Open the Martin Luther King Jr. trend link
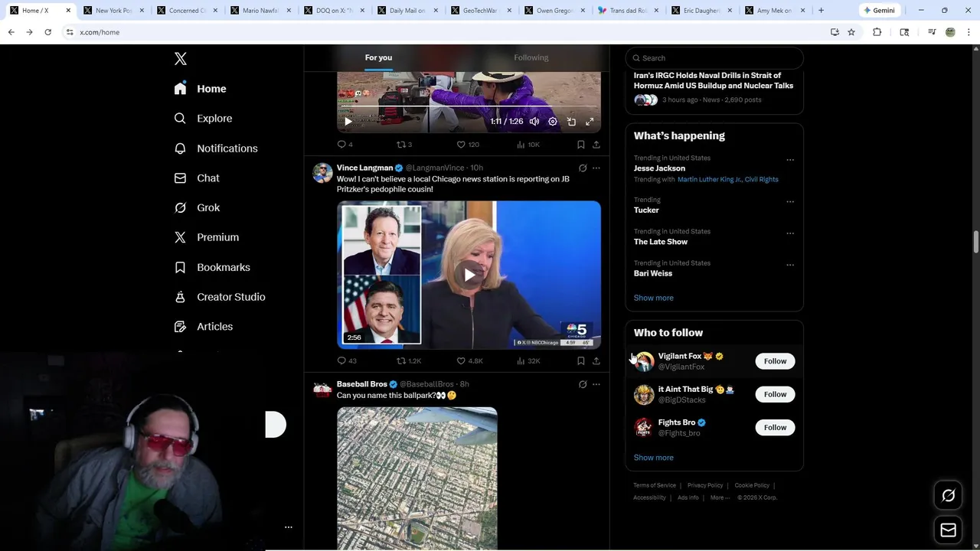The image size is (980, 551). click(x=709, y=179)
